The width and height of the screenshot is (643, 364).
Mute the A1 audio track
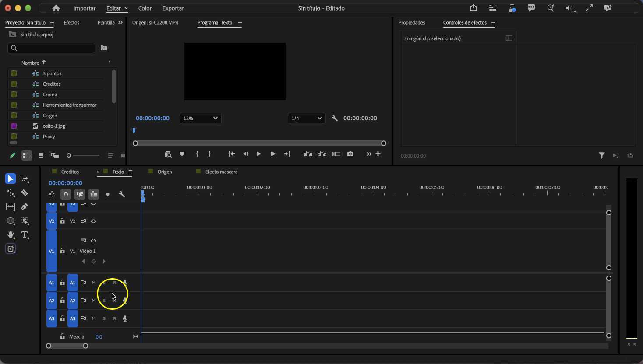tap(93, 283)
